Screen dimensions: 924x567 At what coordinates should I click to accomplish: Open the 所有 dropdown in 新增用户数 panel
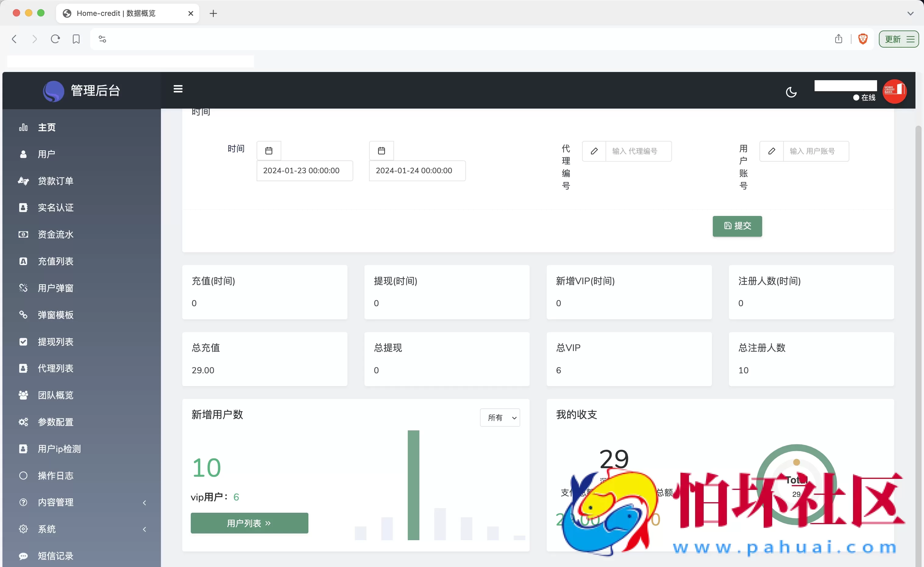[x=500, y=417]
